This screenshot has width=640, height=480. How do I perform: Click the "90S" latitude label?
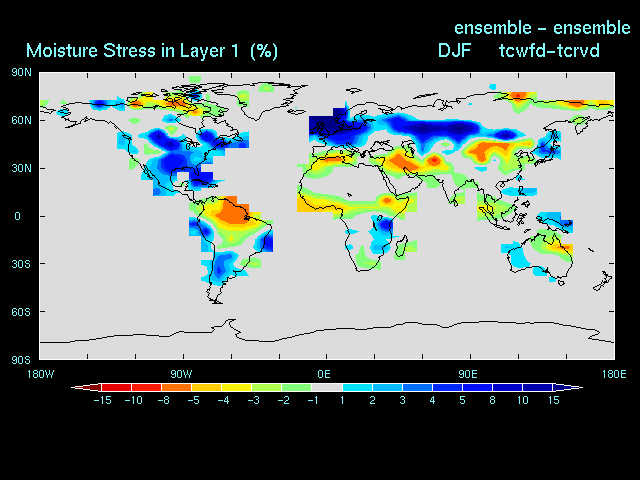21,360
